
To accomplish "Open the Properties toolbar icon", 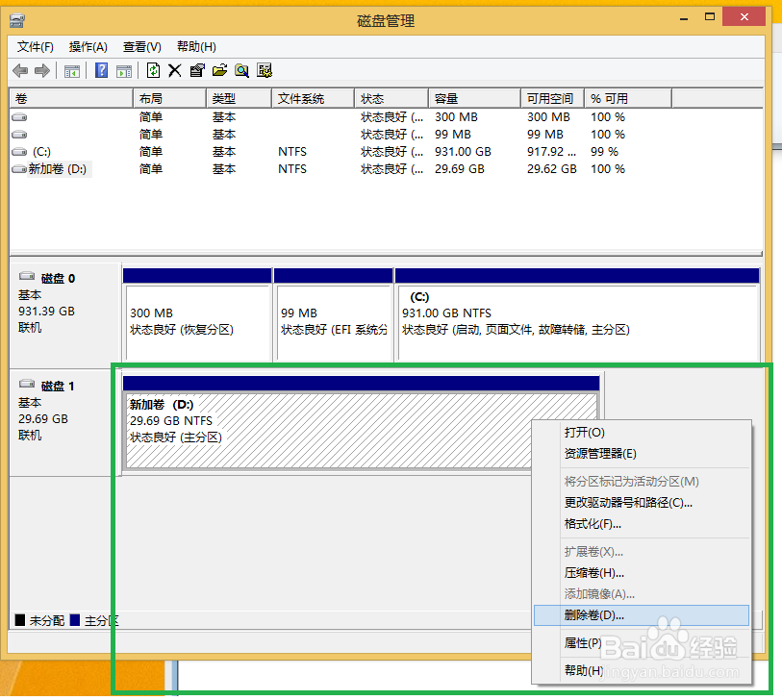I will coord(198,69).
